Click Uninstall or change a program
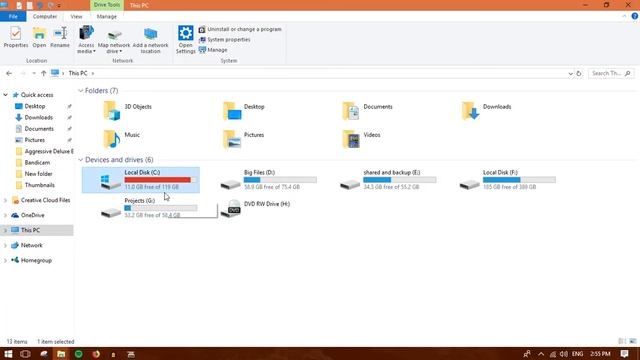The height and width of the screenshot is (360, 640). 240,29
